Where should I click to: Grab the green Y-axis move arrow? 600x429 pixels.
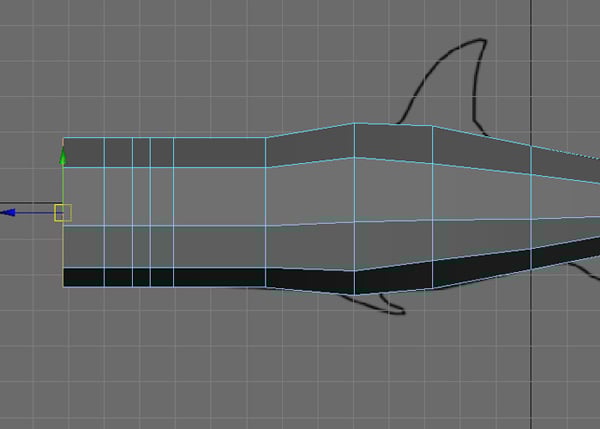pyautogui.click(x=63, y=156)
